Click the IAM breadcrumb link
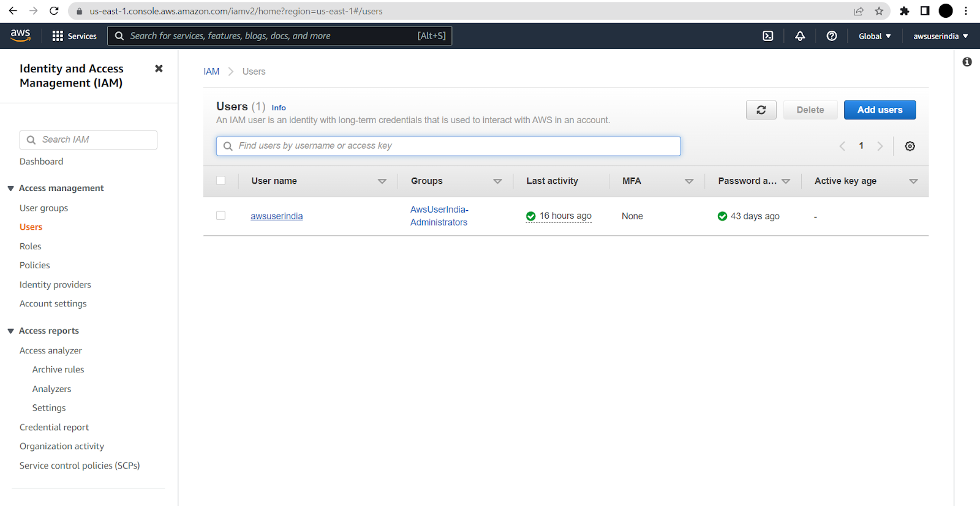 [211, 72]
